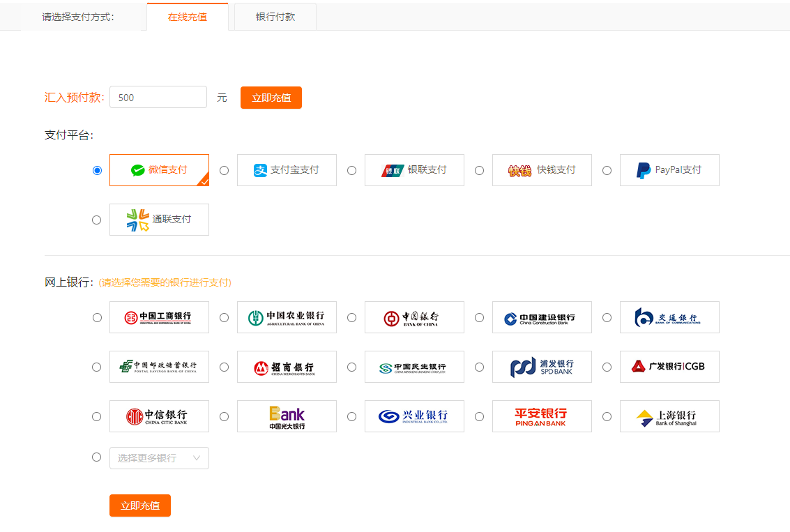
Task: Click the 浦发银行 SPD Bank logo
Action: (542, 367)
